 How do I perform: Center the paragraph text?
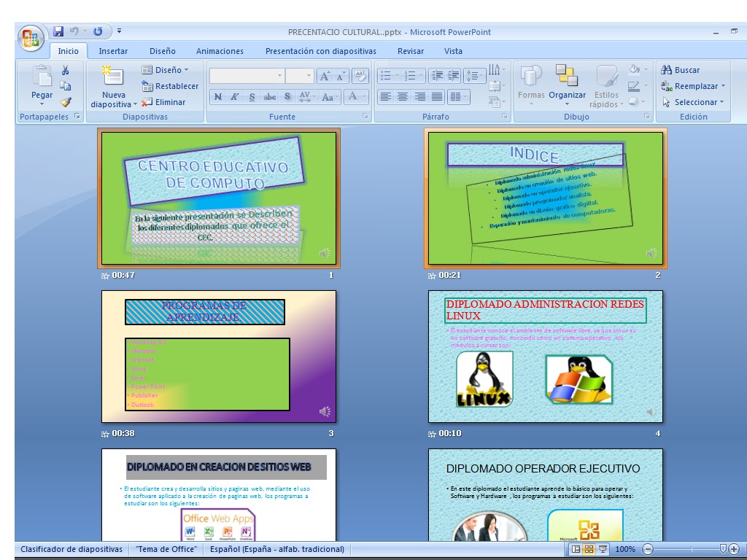click(403, 97)
